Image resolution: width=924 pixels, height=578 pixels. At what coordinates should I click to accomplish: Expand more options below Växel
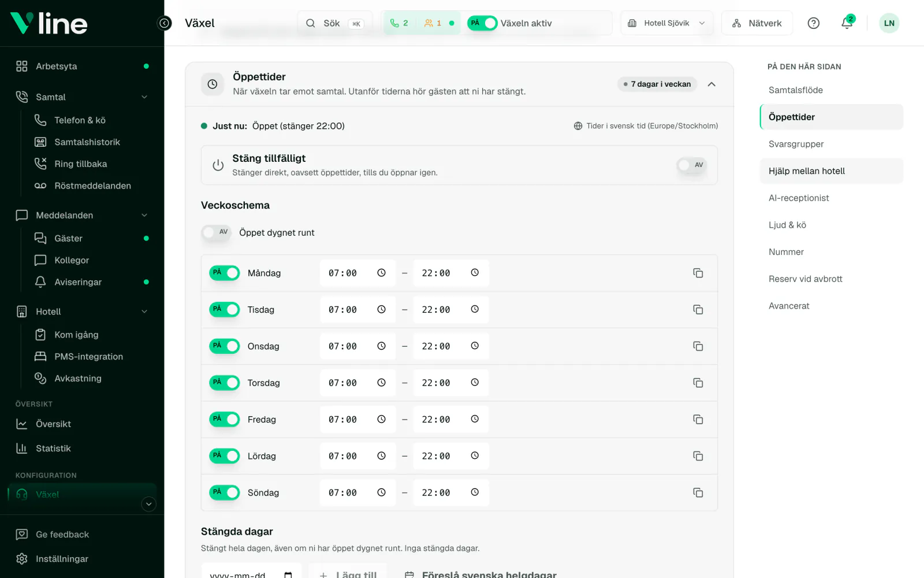point(148,504)
